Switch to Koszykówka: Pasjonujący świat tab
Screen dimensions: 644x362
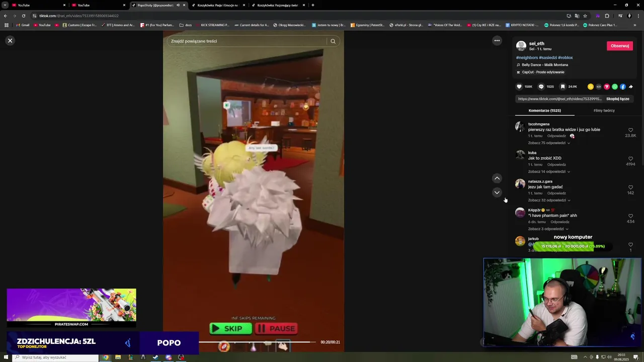click(278, 5)
